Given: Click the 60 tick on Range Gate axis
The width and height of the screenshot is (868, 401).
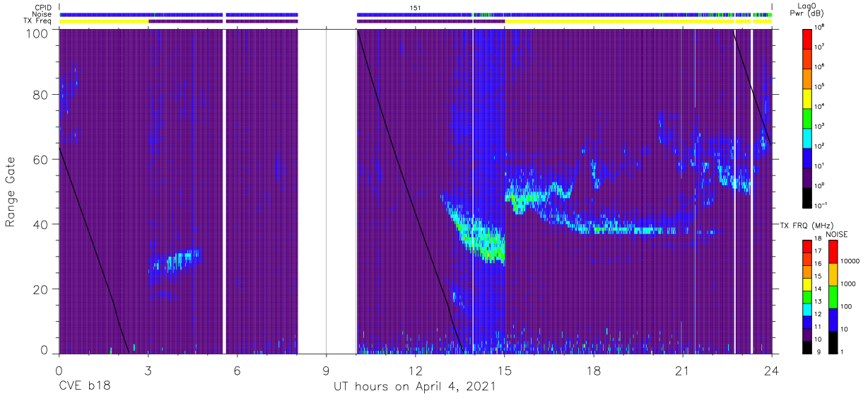Looking at the screenshot, I should [x=41, y=159].
